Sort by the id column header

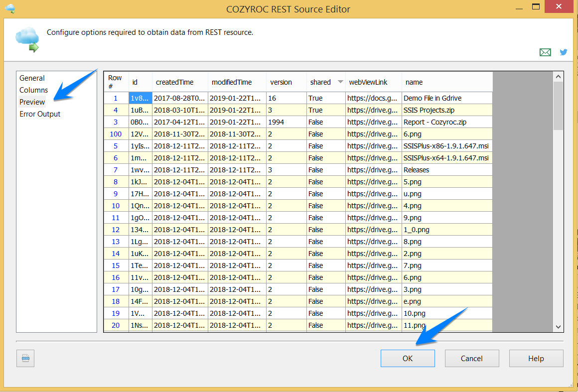[141, 82]
